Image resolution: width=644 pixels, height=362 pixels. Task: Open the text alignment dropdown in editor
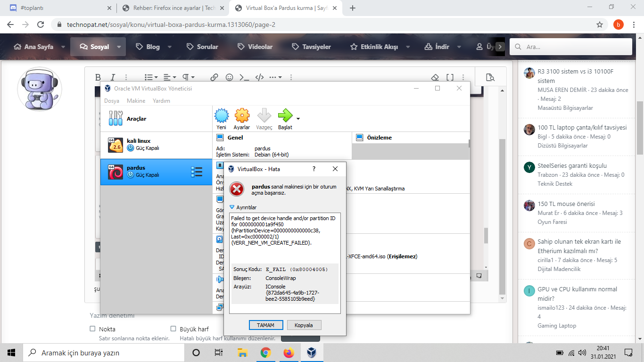[170, 77]
